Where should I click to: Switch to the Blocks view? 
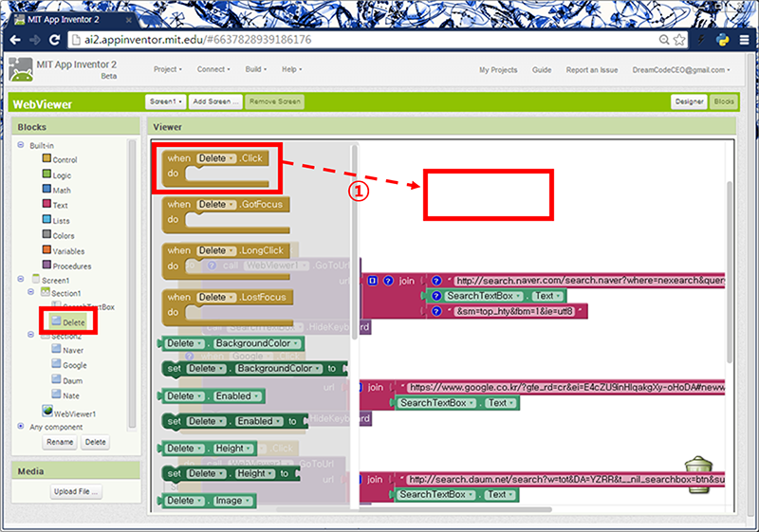(724, 101)
